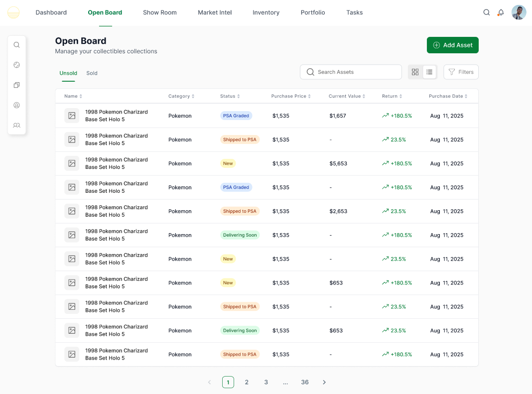Click the current value $2,653
The image size is (532, 394).
point(338,211)
